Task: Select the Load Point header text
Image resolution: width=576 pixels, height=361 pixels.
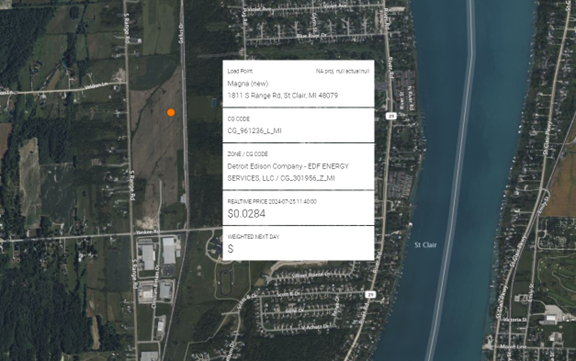Action: pyautogui.click(x=240, y=71)
